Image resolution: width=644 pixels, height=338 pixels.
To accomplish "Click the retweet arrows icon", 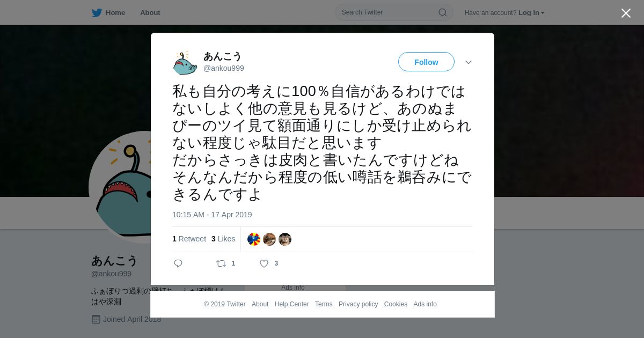I will (221, 263).
